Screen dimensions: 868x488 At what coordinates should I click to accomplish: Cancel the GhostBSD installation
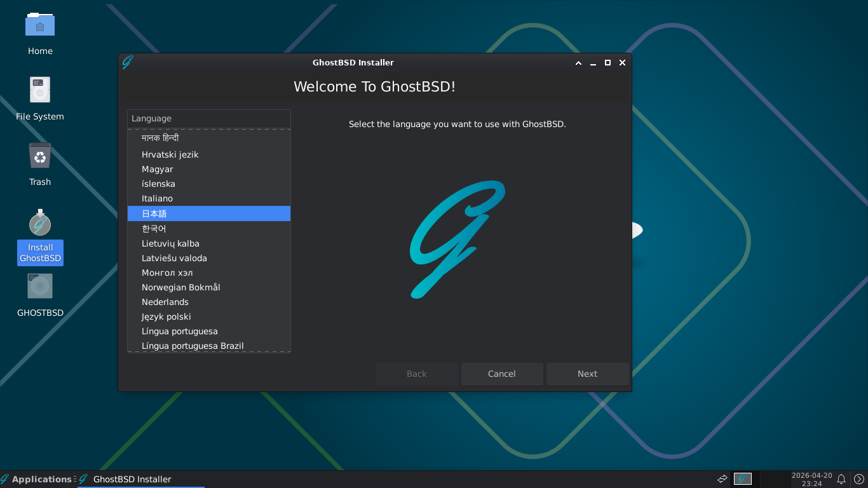[502, 374]
